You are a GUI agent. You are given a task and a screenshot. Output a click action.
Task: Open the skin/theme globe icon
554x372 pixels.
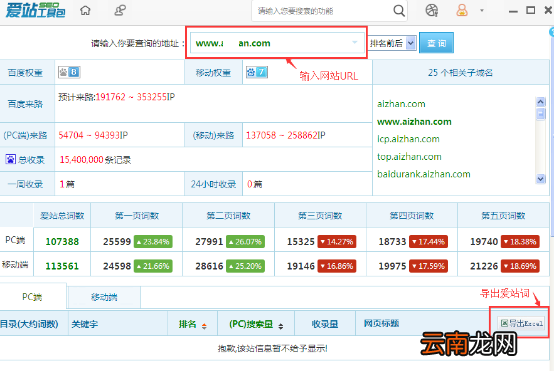click(x=431, y=11)
